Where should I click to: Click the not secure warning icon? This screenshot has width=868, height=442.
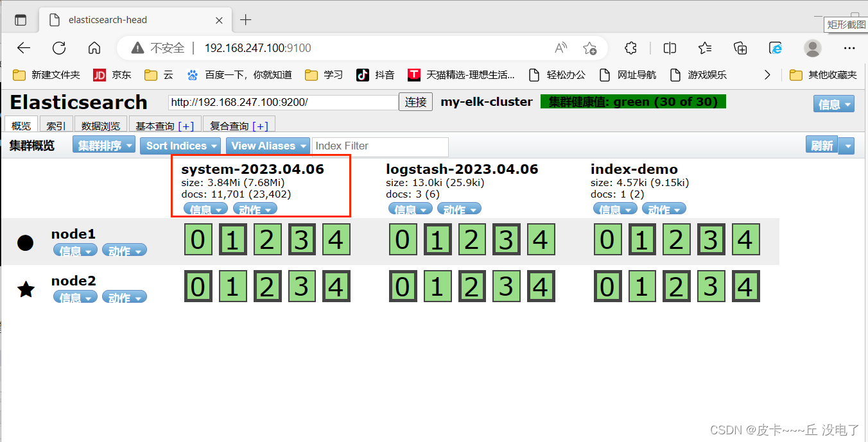click(137, 48)
